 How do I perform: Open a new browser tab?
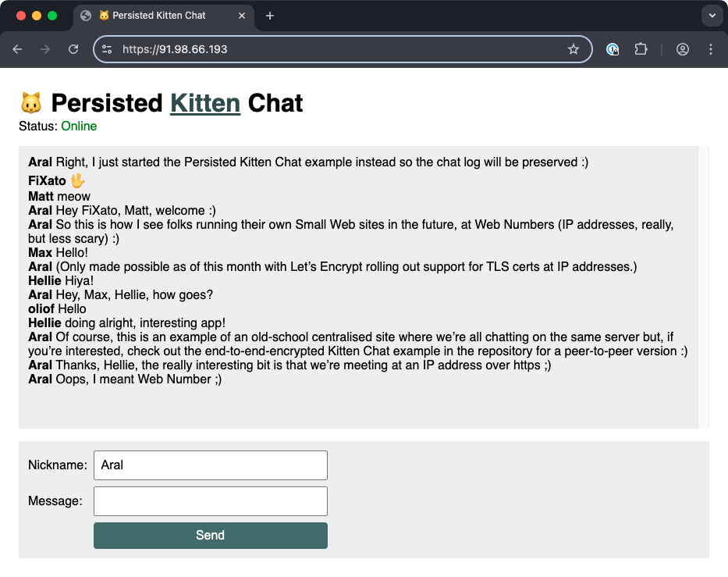point(270,16)
